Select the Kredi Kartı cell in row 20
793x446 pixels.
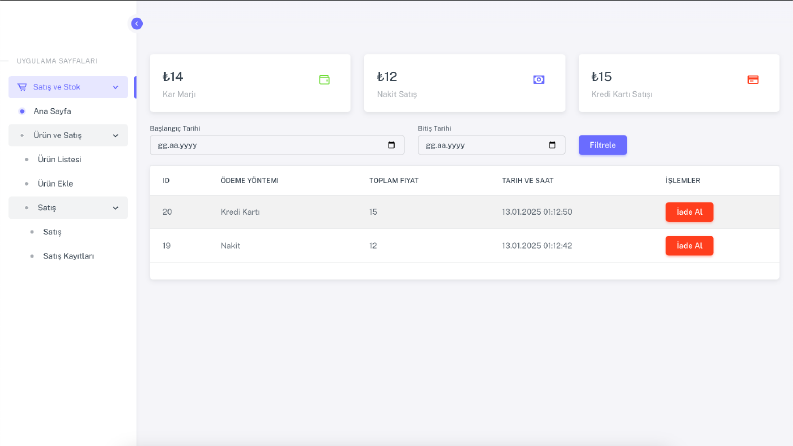[240, 212]
